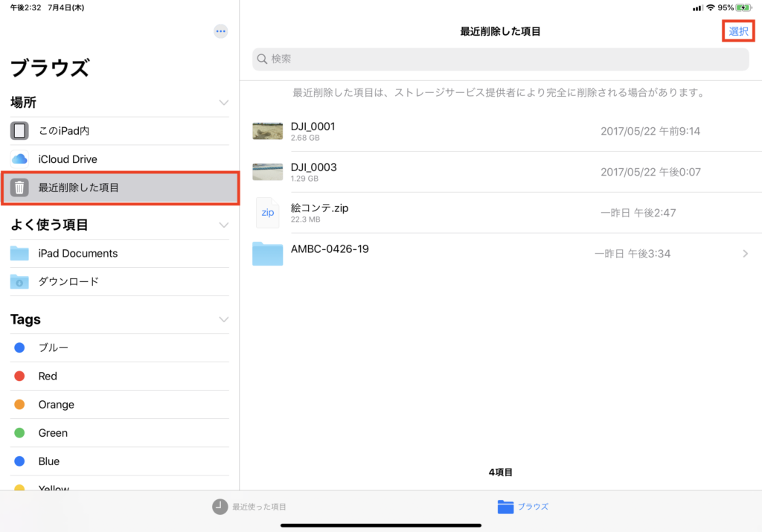Filter by the Blue tag label
The image size is (762, 532).
tap(49, 461)
